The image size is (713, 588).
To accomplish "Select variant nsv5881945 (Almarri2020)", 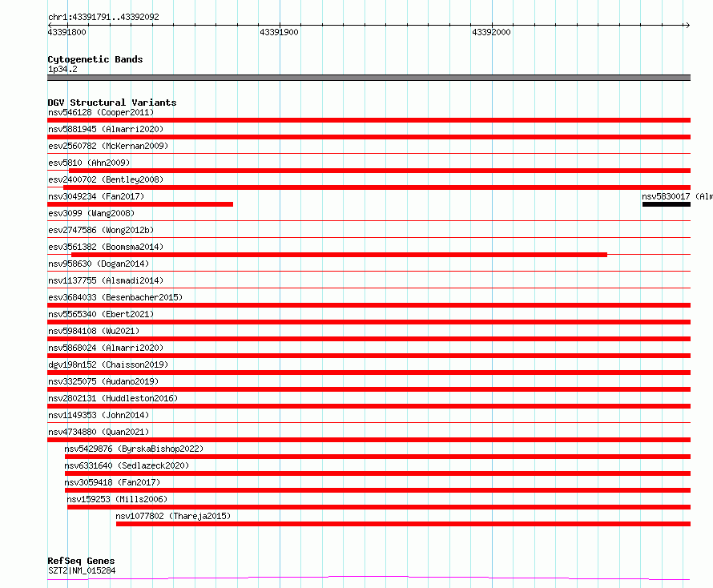I will coord(106,129).
